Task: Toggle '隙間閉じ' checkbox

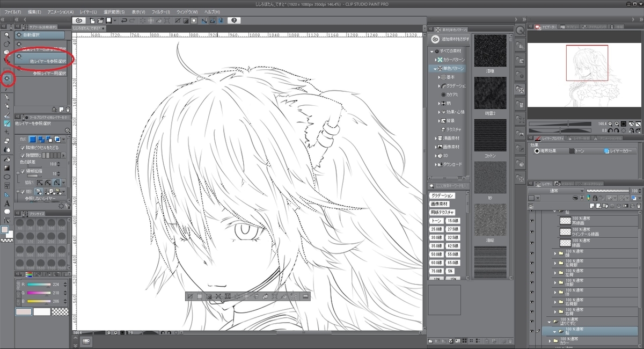Action: pyautogui.click(x=23, y=155)
